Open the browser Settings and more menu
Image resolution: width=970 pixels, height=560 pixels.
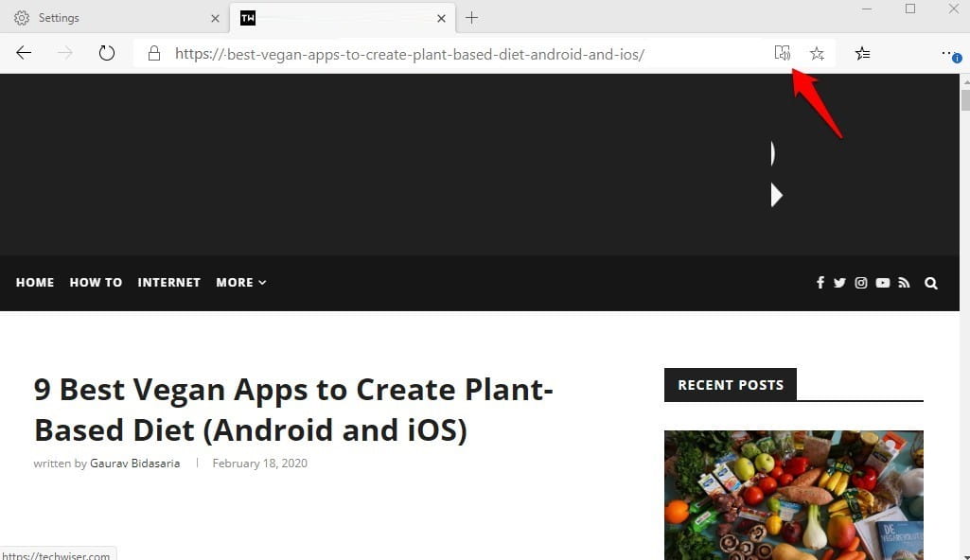(x=951, y=54)
